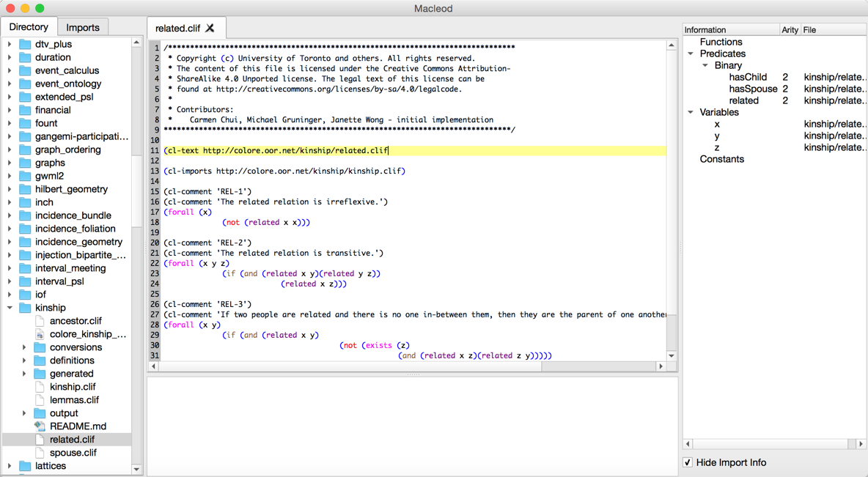Select the Constants item

point(722,160)
